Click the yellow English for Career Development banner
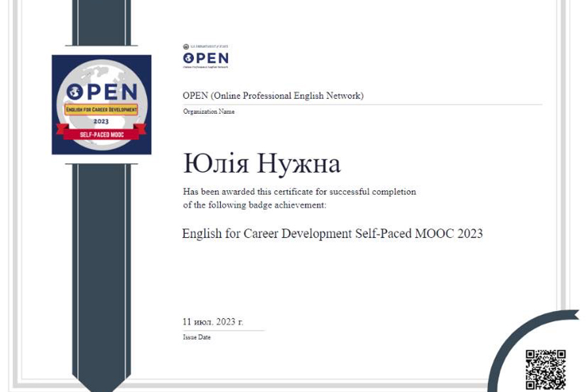Viewport: 588px width, 392px height. [x=101, y=111]
